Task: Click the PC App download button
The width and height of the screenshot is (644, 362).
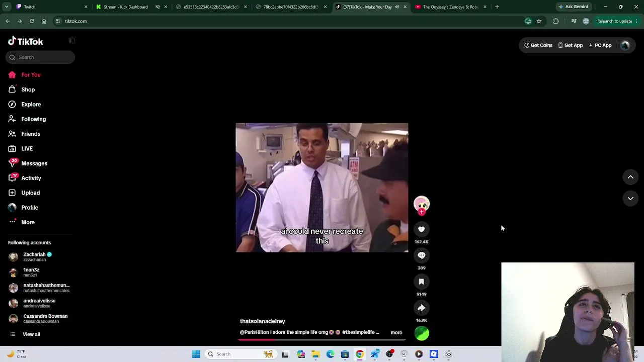Action: [600, 45]
